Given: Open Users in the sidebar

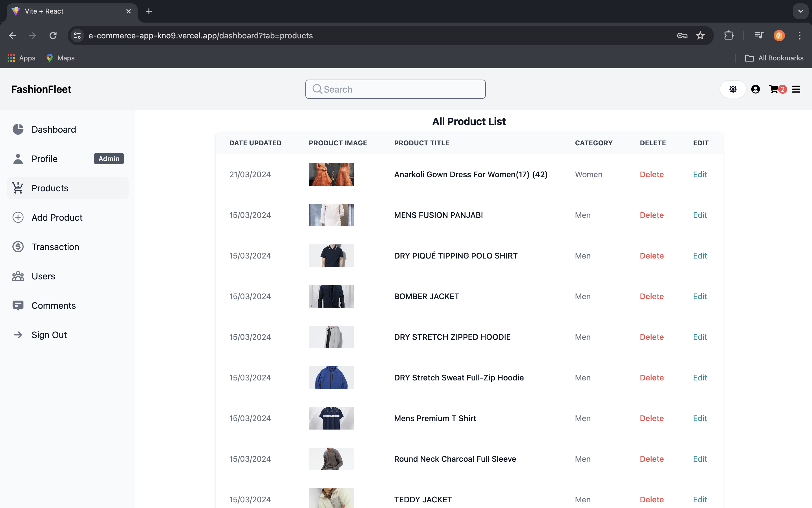Looking at the screenshot, I should point(67,276).
